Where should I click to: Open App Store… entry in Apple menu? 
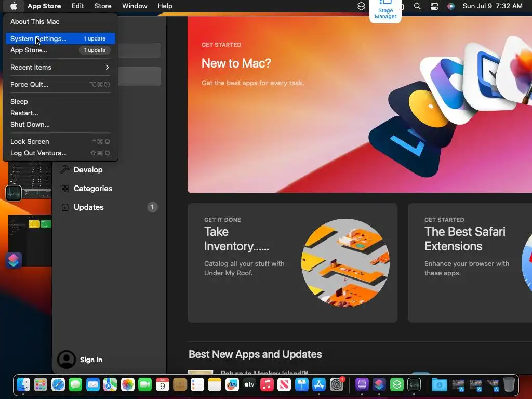pyautogui.click(x=60, y=50)
